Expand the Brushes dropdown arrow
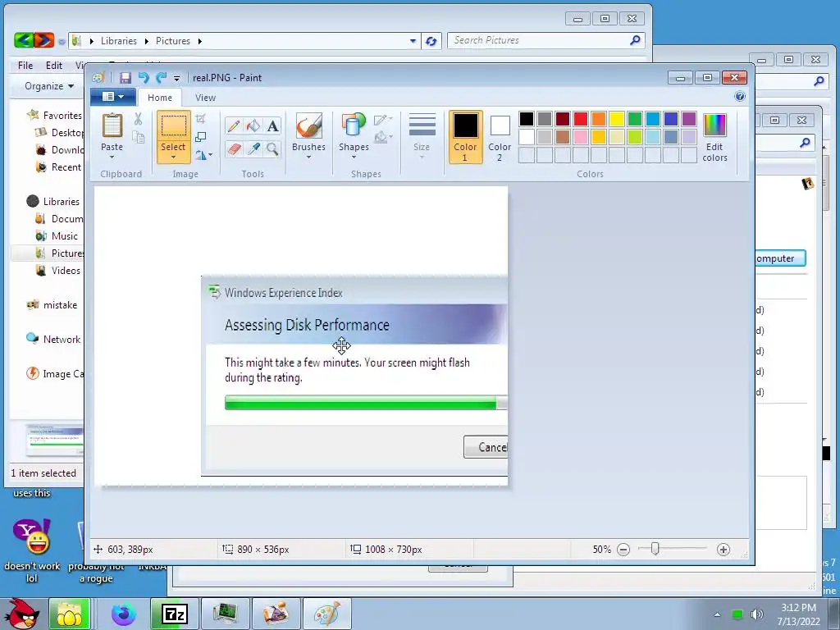 [x=308, y=157]
